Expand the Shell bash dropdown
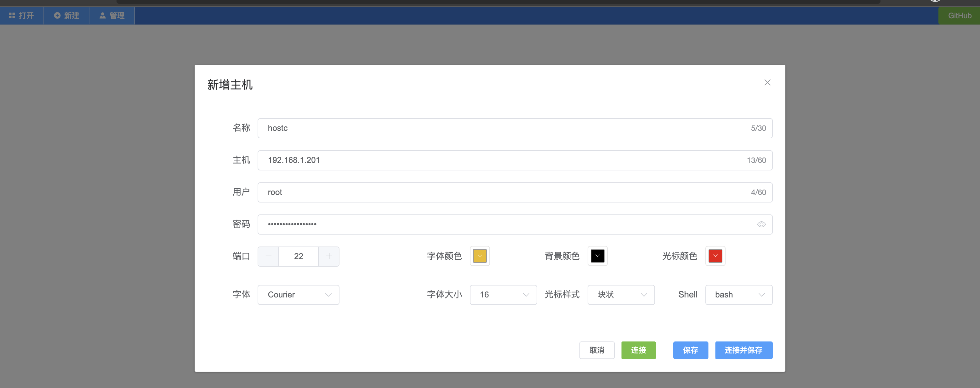980x388 pixels. tap(738, 295)
